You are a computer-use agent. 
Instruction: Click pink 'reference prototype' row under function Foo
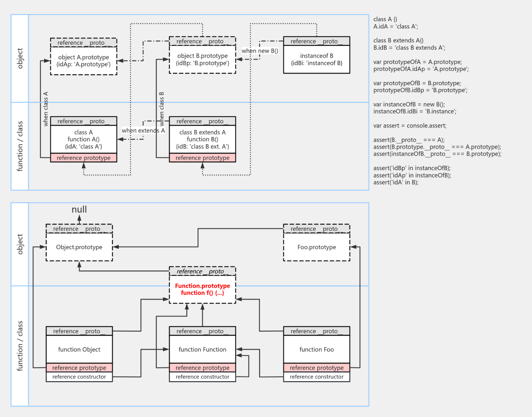(x=316, y=368)
